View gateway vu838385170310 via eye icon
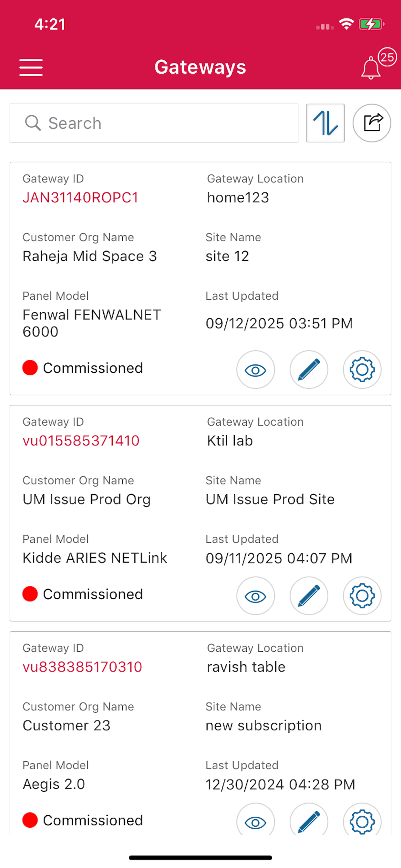This screenshot has height=868, width=401. 256,819
